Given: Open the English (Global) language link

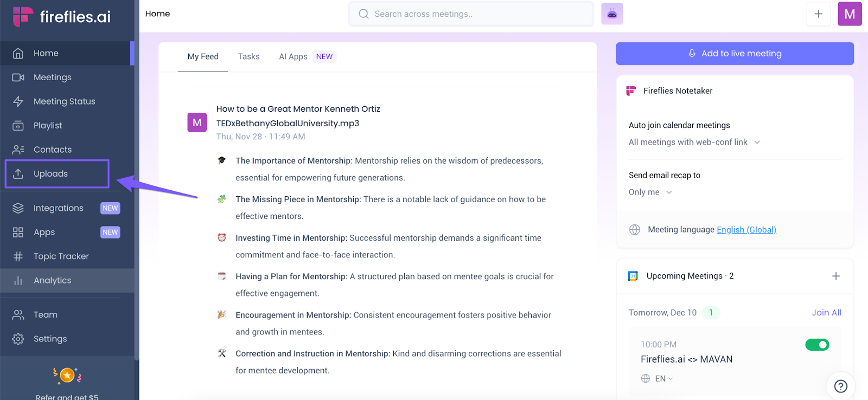Looking at the screenshot, I should coord(746,230).
